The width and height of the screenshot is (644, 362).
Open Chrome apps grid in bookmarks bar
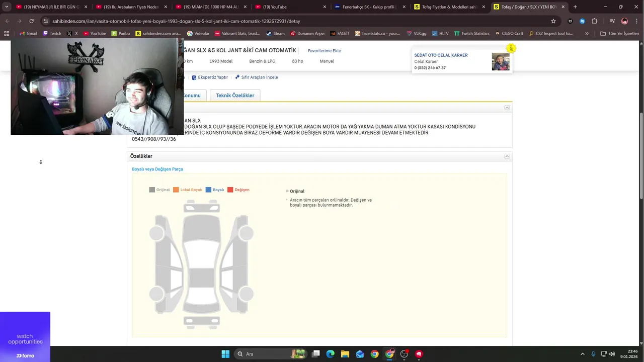[x=7, y=33]
